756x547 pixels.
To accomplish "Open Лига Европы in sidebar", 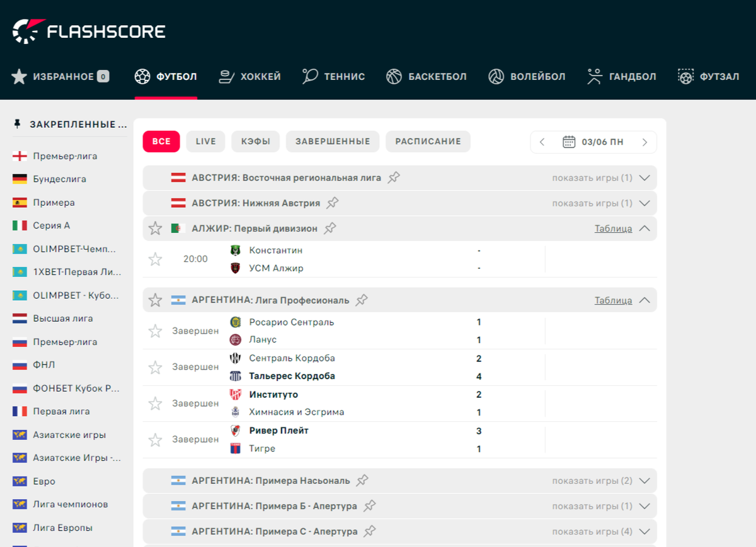I will tap(63, 527).
